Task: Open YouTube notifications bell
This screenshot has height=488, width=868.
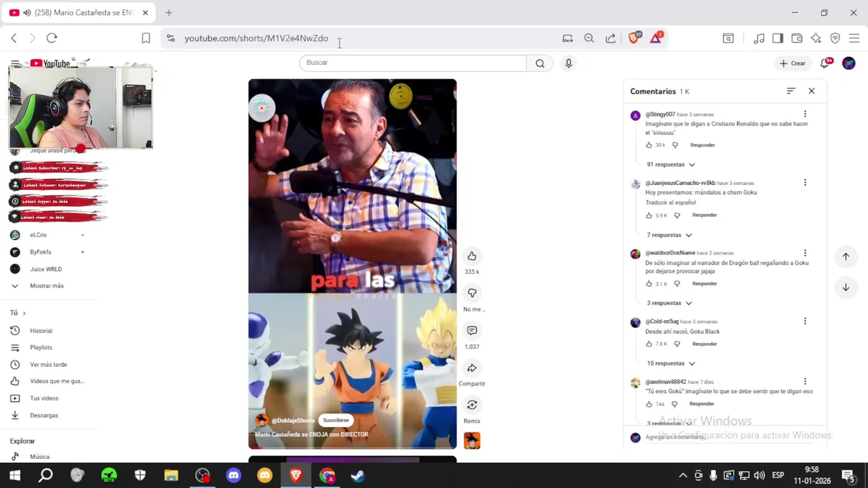Action: (825, 63)
